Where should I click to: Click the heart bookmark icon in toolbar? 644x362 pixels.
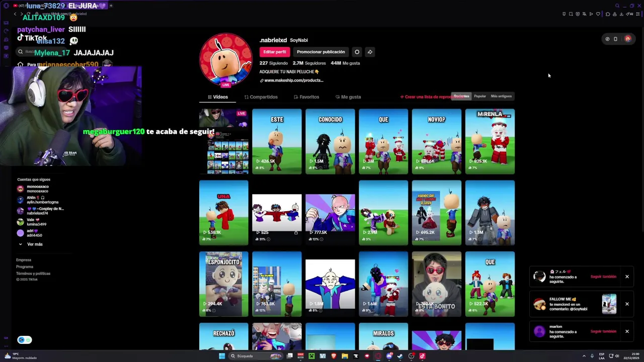pos(598,14)
